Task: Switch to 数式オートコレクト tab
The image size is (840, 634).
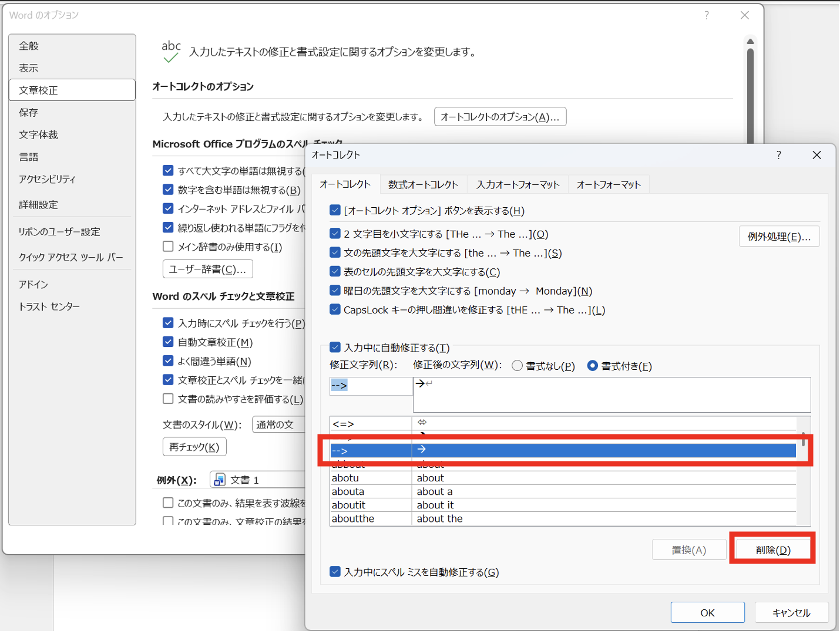Action: (423, 184)
